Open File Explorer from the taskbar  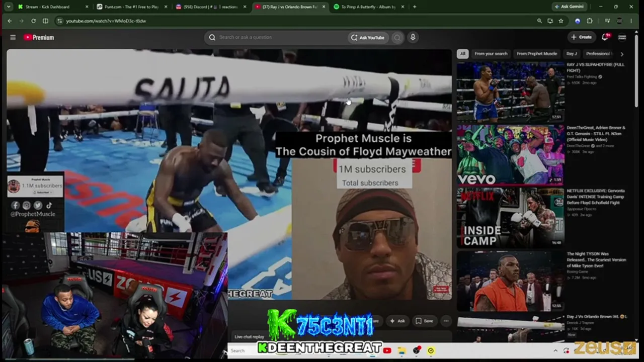[401, 350]
